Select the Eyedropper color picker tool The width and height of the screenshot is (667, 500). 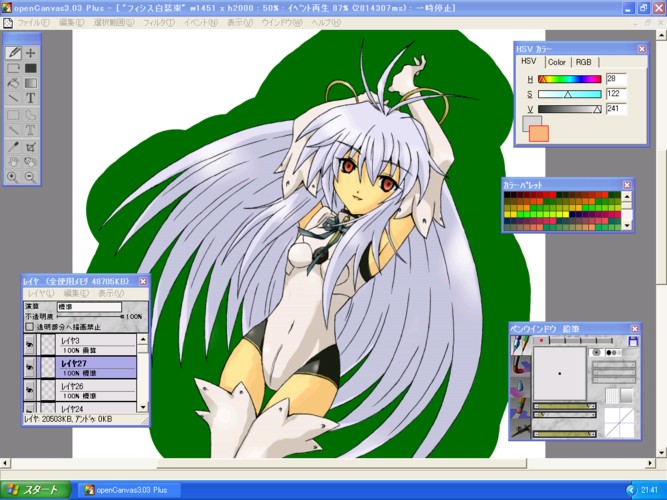pos(14,147)
